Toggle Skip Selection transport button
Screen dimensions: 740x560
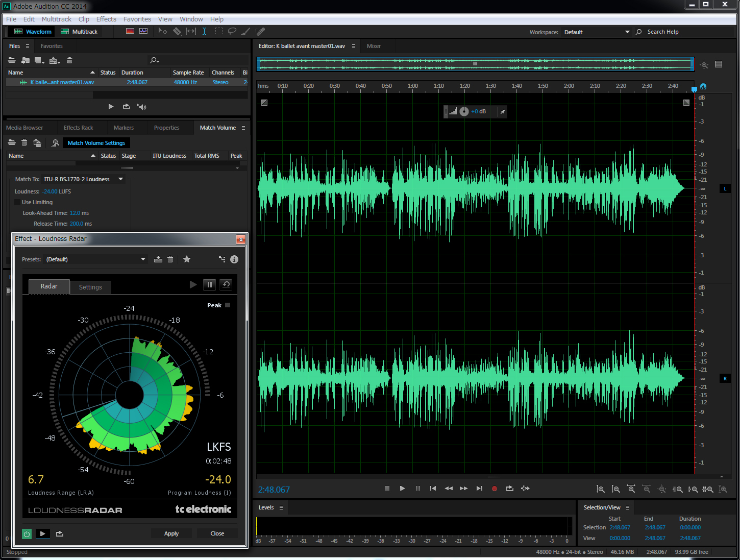click(x=525, y=489)
